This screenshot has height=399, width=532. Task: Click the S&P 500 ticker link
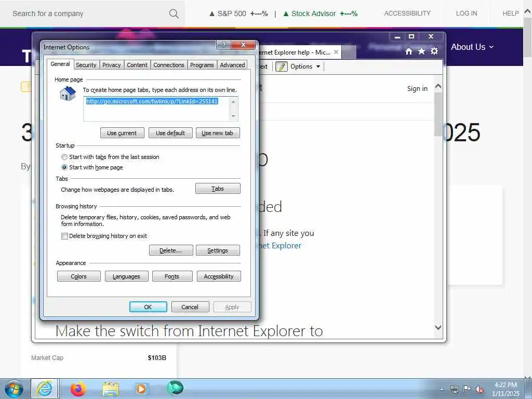tap(238, 14)
